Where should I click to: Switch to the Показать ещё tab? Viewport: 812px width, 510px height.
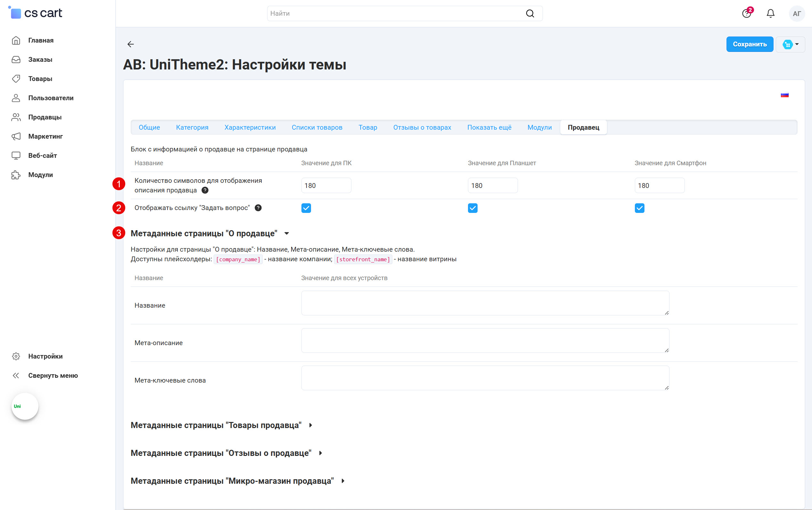tap(489, 127)
